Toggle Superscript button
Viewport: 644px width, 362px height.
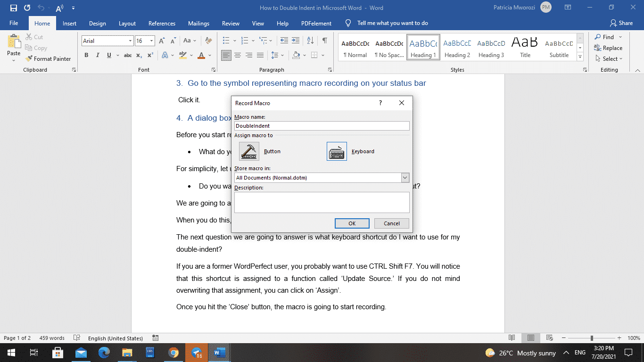(x=150, y=55)
